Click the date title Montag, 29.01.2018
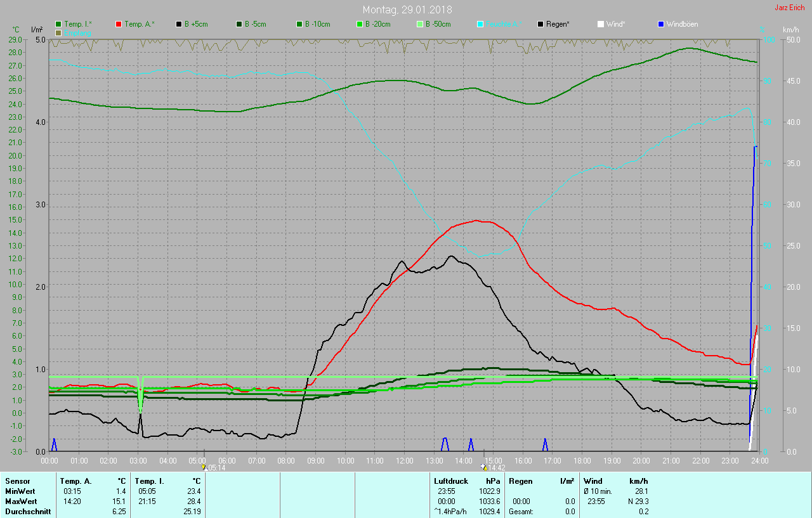 point(407,10)
